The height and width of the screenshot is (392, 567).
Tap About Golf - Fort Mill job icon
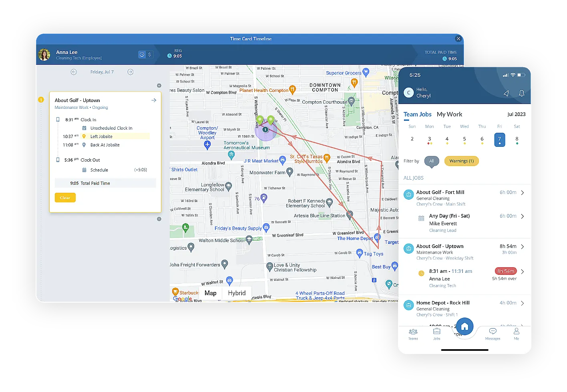[x=408, y=195]
